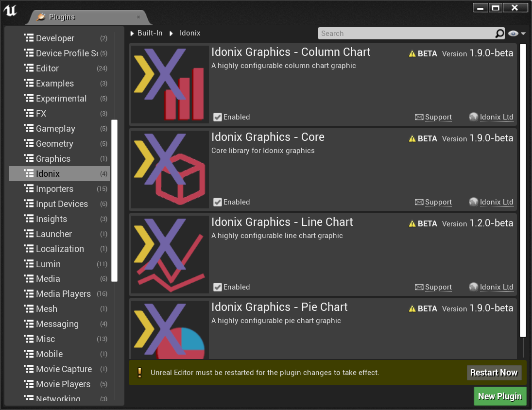Click the BETA warning icon on Column Chart
This screenshot has height=410, width=532.
tap(412, 54)
